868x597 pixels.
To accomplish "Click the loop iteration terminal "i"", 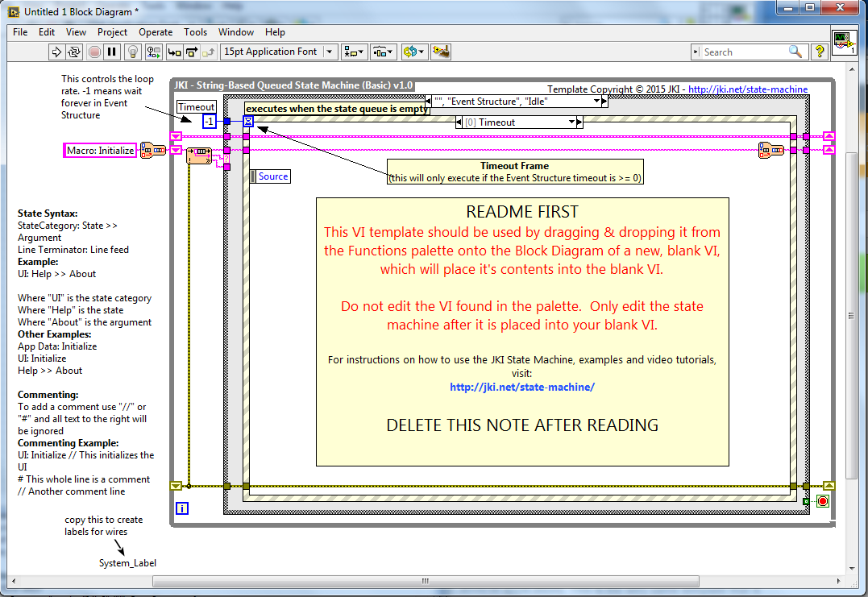I will [182, 508].
